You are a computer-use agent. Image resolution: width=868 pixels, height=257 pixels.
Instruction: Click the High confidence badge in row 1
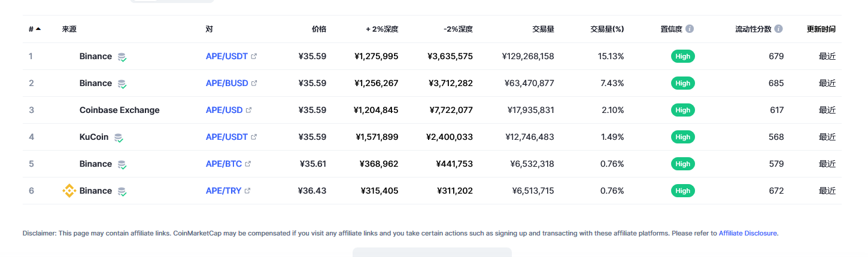pos(683,56)
